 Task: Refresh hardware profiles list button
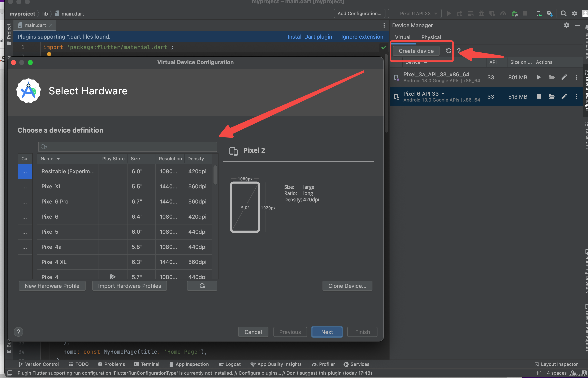tap(202, 286)
